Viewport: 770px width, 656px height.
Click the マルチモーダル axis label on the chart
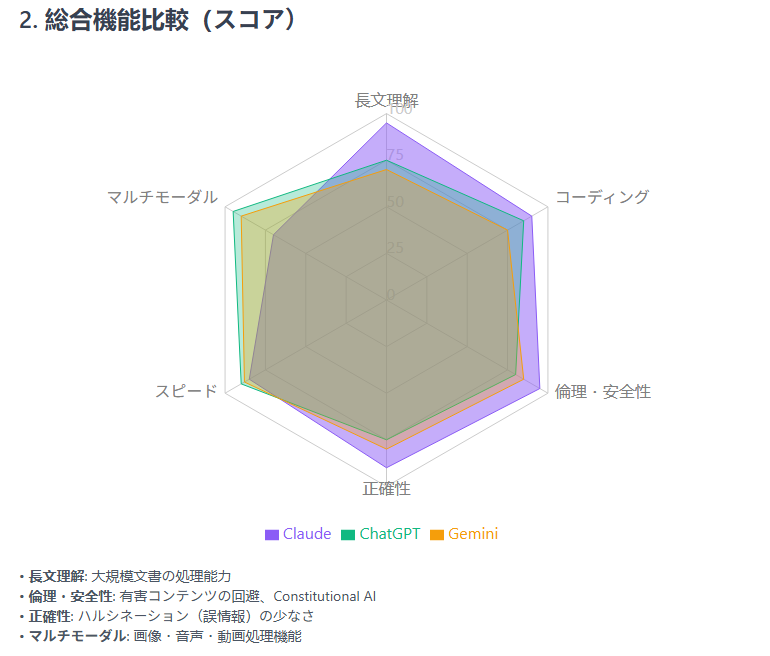[x=162, y=197]
